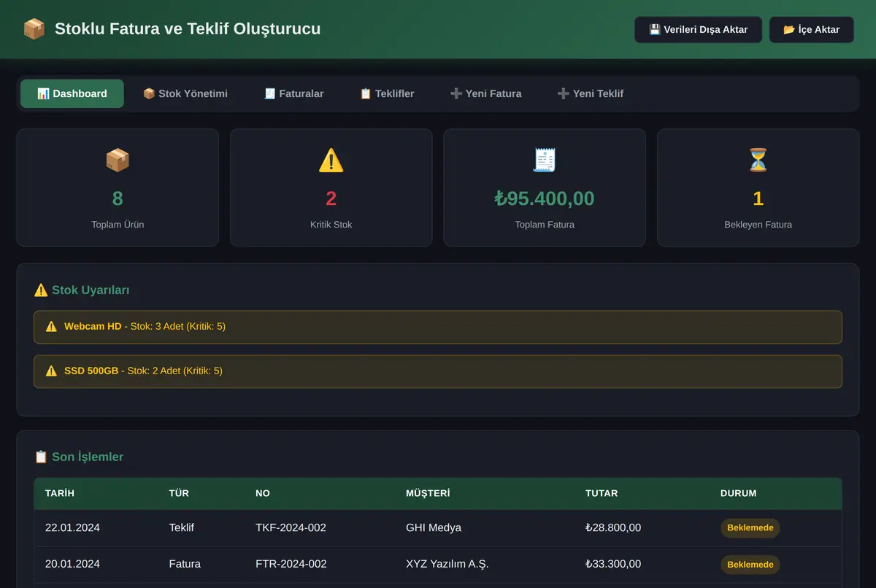Click the ₺33.300,00 amount cell

click(x=613, y=565)
